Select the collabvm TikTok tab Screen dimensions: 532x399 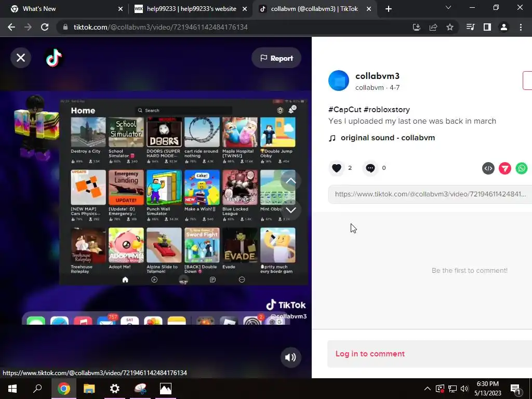tap(314, 9)
